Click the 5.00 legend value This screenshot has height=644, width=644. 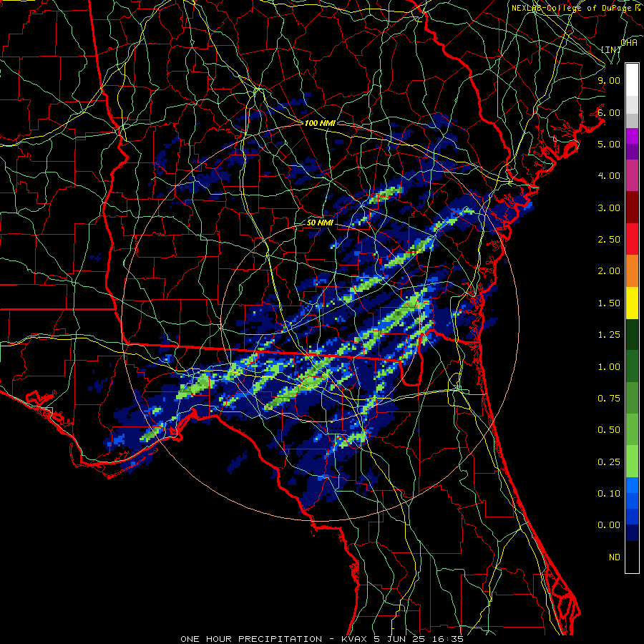(x=609, y=144)
